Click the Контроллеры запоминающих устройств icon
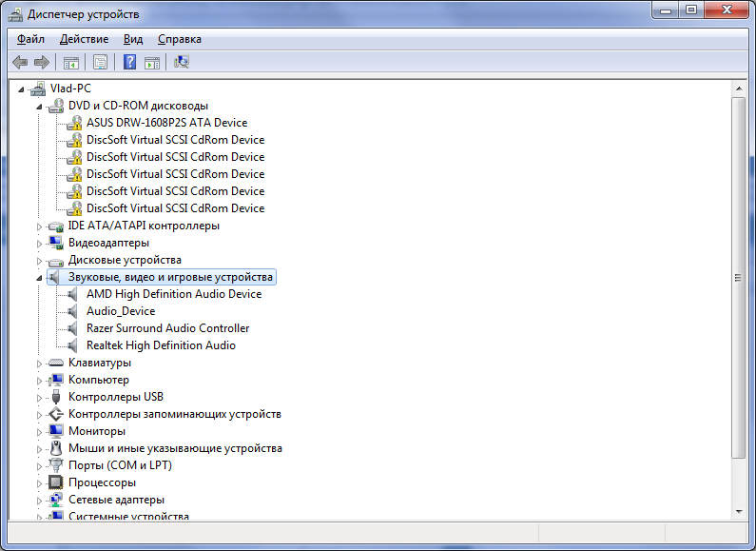 pyautogui.click(x=56, y=414)
